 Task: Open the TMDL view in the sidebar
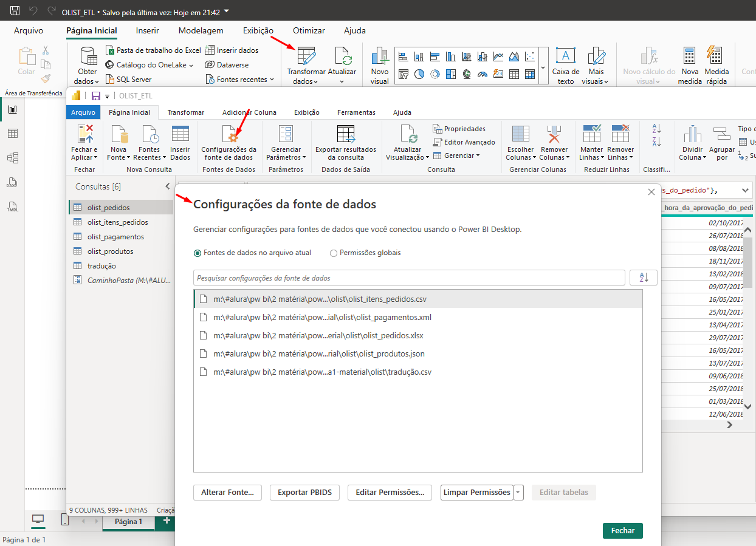[x=12, y=206]
